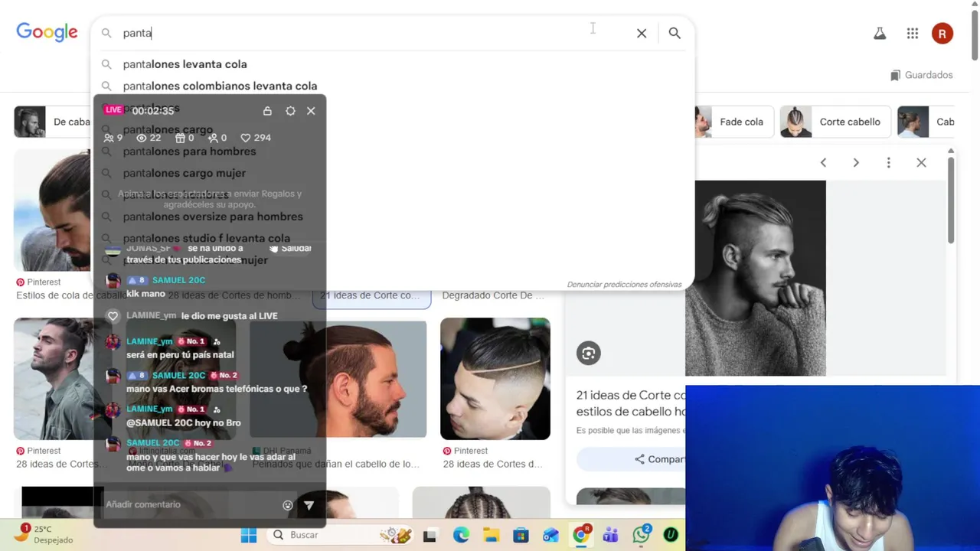Viewport: 980px width, 551px height.
Task: Switch to Chrome in taskbar
Action: pyautogui.click(x=581, y=535)
